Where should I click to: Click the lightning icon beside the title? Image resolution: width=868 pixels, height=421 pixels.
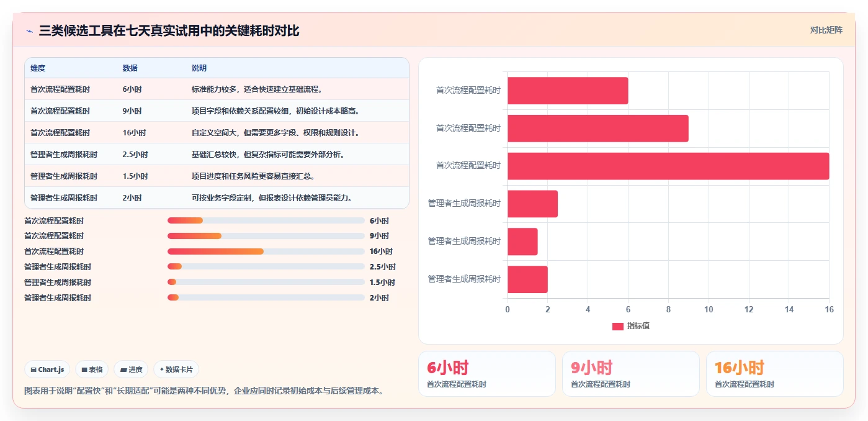pos(29,31)
